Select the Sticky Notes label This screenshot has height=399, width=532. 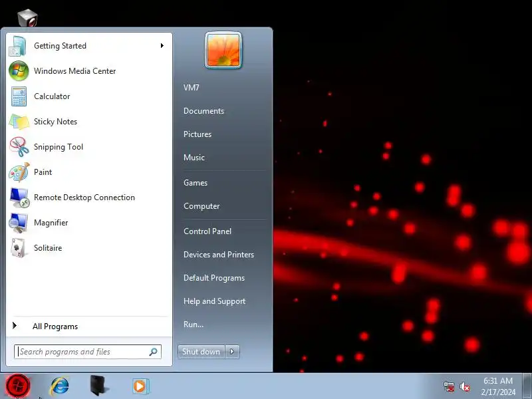coord(56,122)
